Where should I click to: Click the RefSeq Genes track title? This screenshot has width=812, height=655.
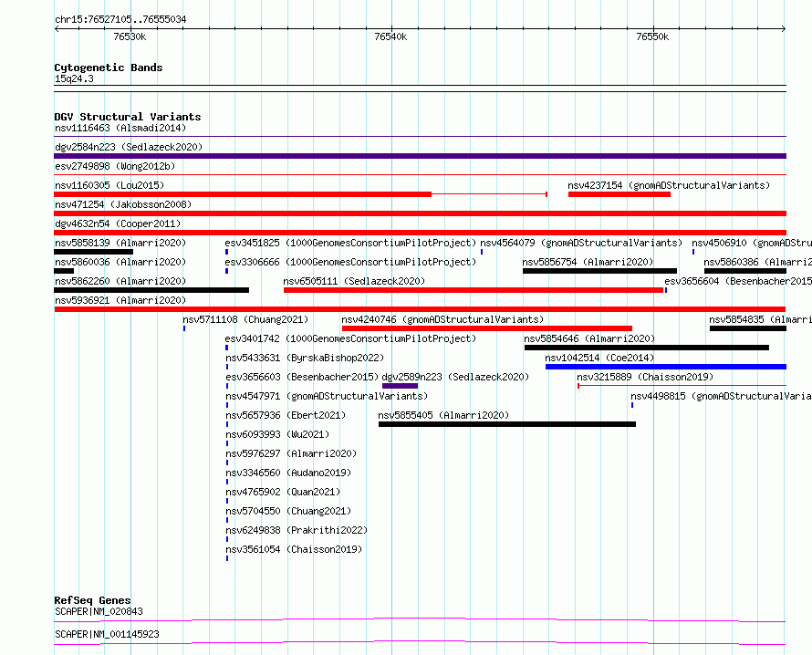coord(92,600)
